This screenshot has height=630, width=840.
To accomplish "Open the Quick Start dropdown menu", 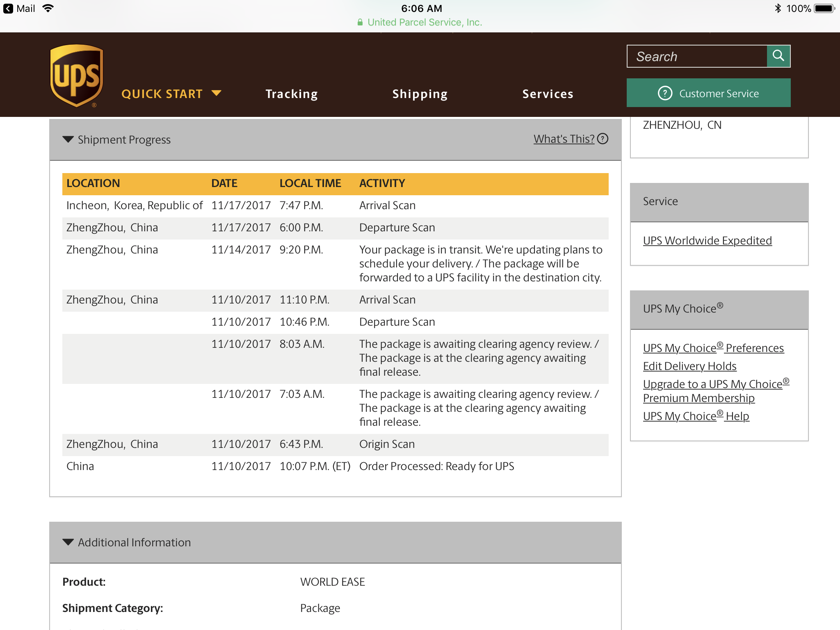I will (x=171, y=94).
